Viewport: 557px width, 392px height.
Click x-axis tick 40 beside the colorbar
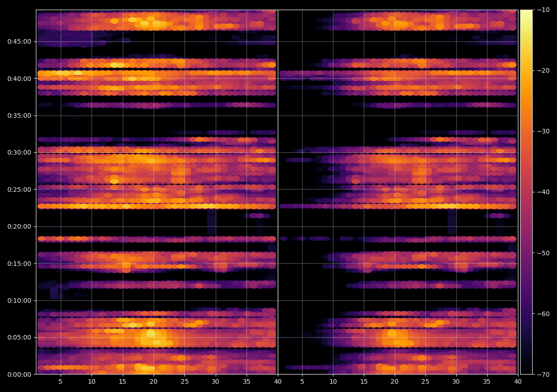518,382
